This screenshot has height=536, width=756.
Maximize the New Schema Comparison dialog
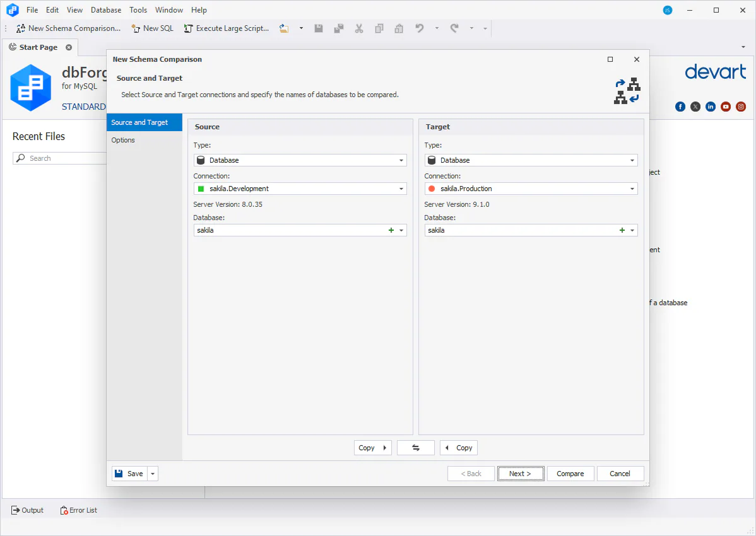(610, 59)
